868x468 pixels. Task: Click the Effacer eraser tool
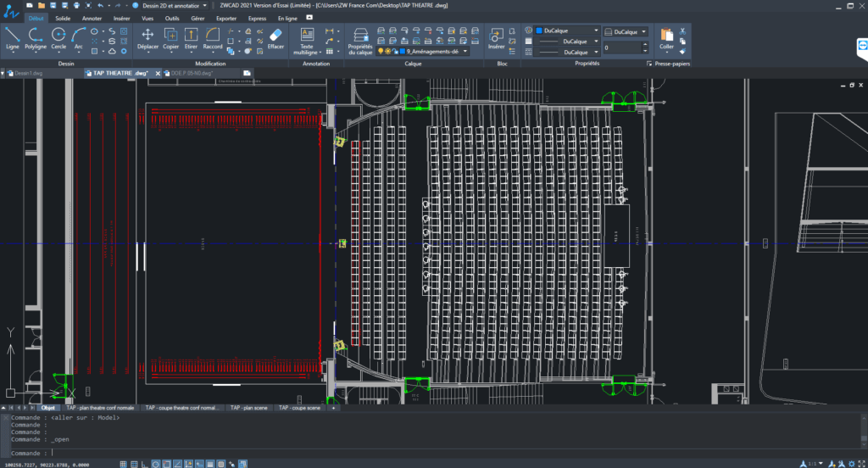[x=275, y=39]
